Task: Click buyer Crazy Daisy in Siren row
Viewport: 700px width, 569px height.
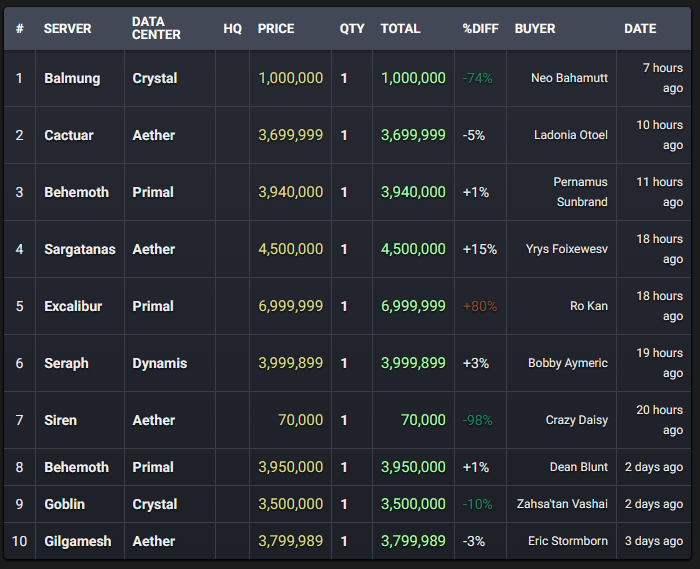Action: tap(577, 420)
